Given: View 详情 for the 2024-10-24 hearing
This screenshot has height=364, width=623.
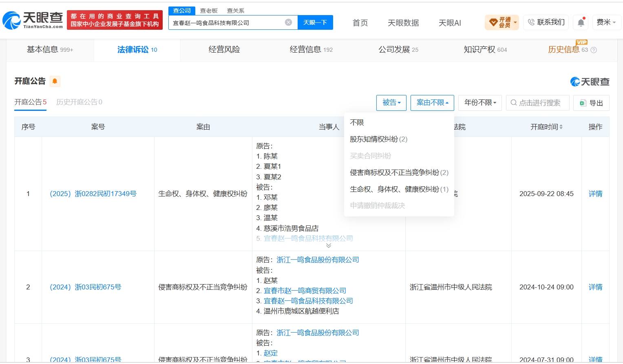Looking at the screenshot, I should click(595, 287).
